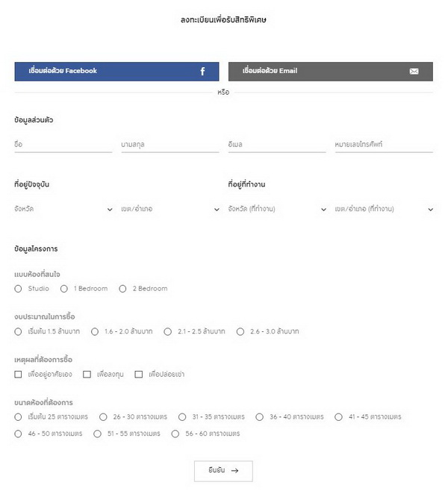Click the Email envelope icon
The height and width of the screenshot is (494, 448).
click(414, 72)
